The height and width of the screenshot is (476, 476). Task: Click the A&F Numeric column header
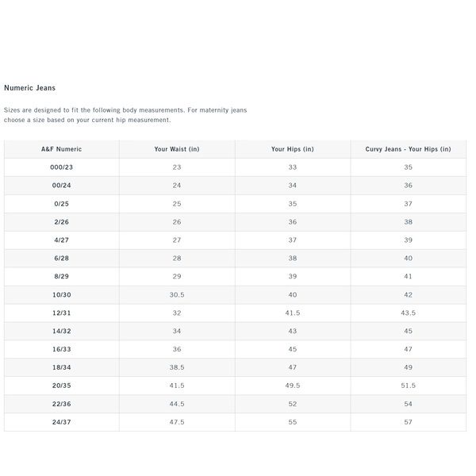click(x=61, y=149)
